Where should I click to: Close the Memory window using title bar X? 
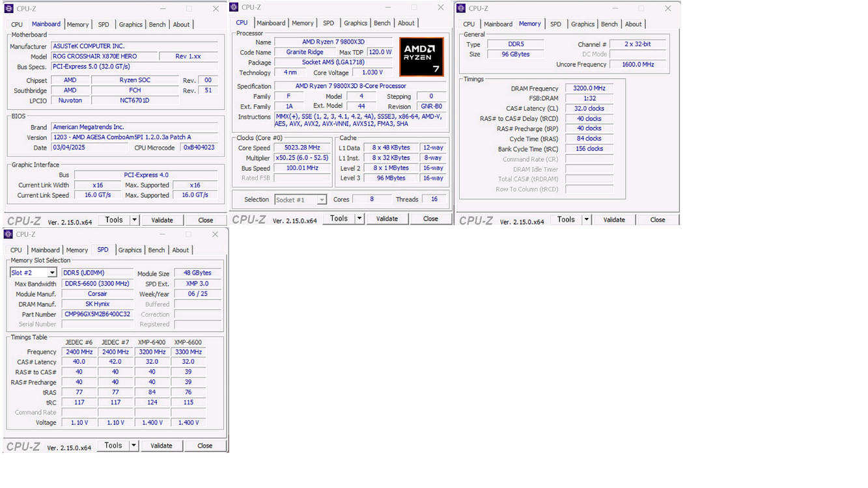pos(667,8)
